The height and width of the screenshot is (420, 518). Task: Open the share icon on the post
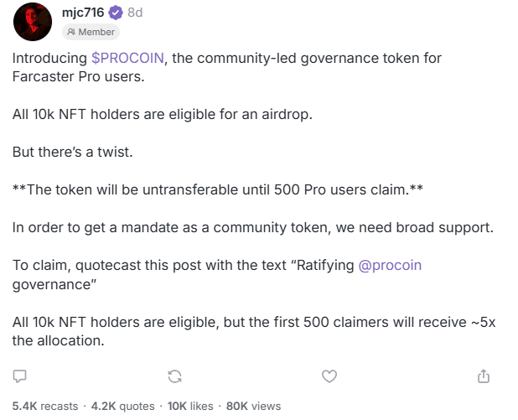pos(484,376)
